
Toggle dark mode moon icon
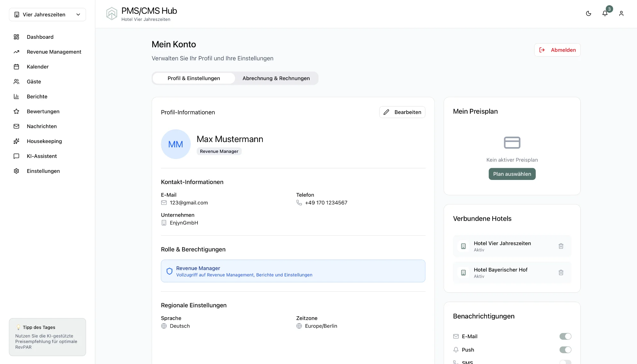coord(588,14)
